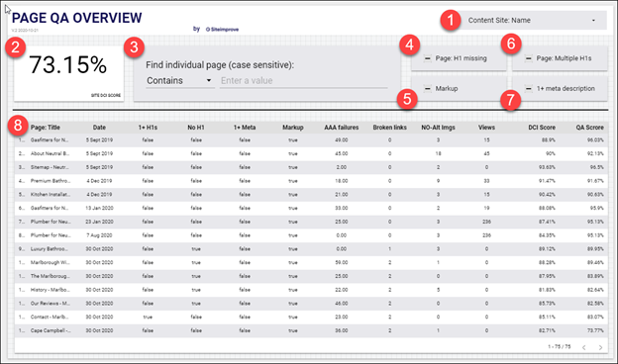Select the 'Premium Bathro...' row title

[51, 181]
